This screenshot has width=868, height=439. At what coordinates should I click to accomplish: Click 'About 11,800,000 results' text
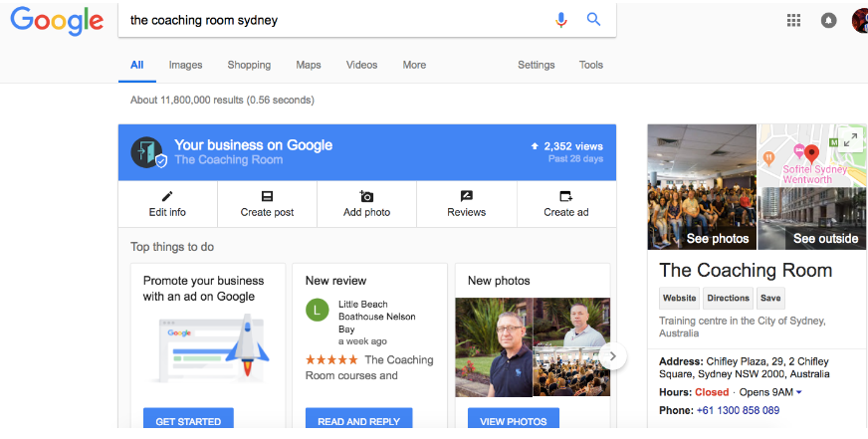click(186, 101)
